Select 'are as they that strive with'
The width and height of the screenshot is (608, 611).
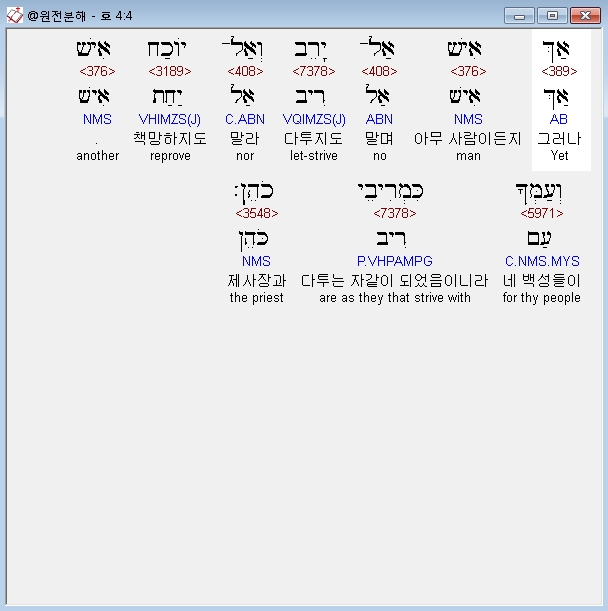pos(395,298)
